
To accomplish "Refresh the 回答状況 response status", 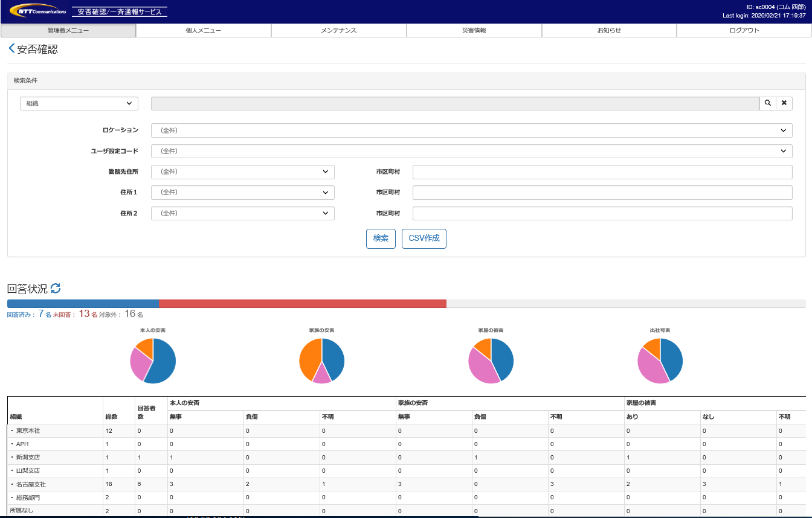I will 56,289.
